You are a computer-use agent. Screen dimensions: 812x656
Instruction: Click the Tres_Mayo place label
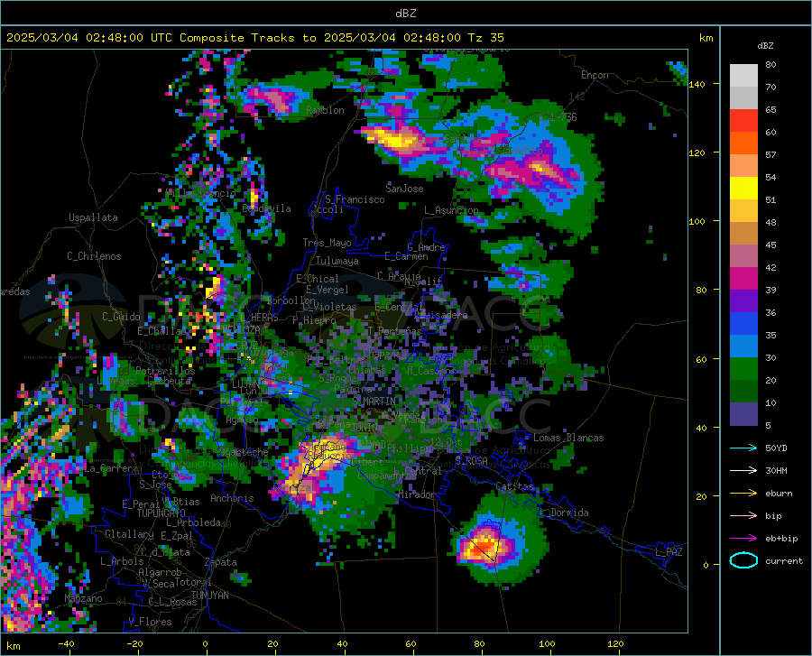pos(327,243)
